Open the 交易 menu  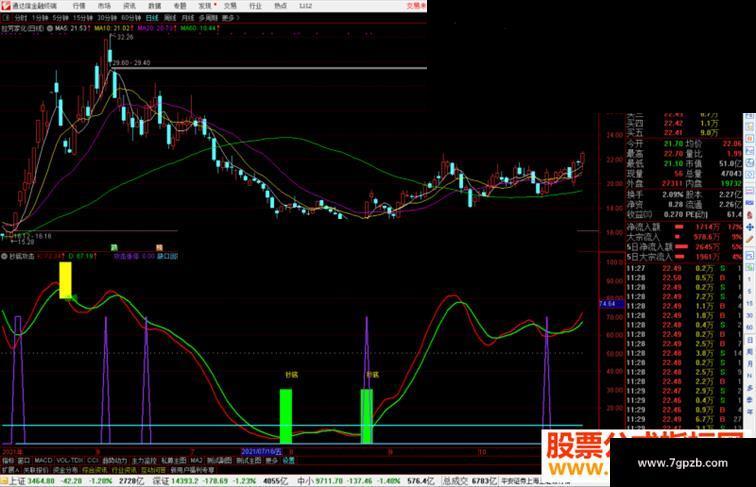pos(230,6)
